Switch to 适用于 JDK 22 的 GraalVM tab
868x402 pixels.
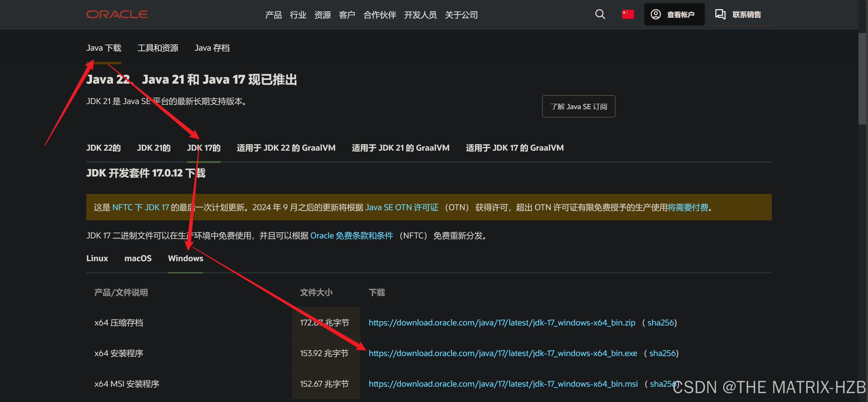[x=286, y=148]
